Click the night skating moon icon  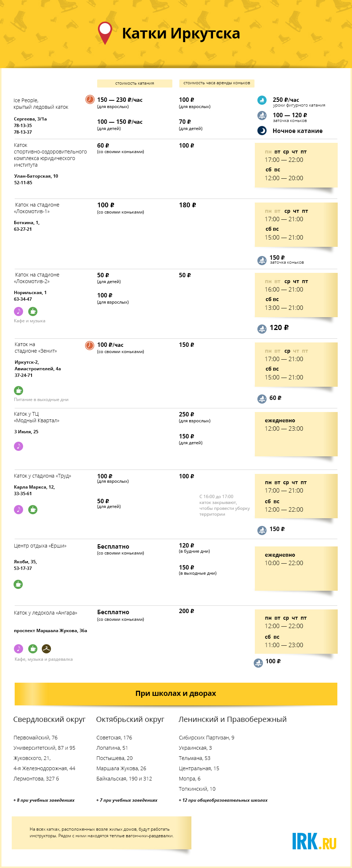[262, 131]
